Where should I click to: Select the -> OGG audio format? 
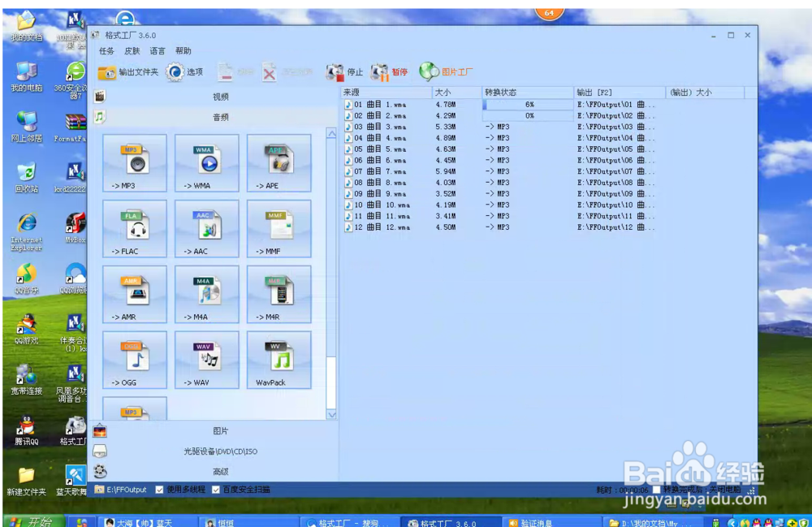pyautogui.click(x=135, y=361)
